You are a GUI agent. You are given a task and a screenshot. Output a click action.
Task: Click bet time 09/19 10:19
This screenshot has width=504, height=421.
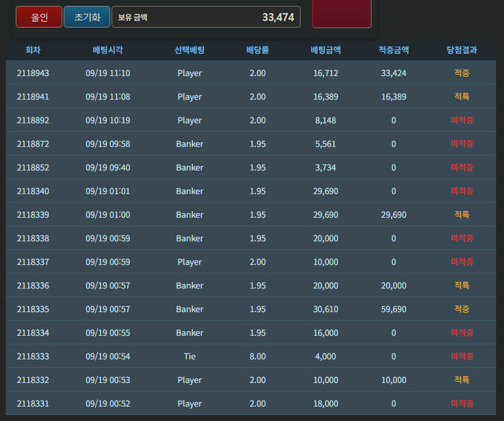(108, 120)
